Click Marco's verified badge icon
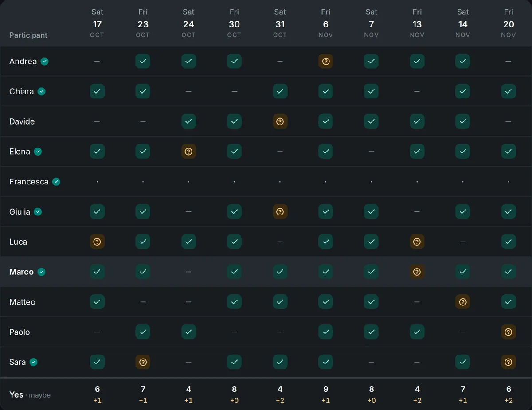Viewport: 532px width, 410px height. [x=42, y=272]
